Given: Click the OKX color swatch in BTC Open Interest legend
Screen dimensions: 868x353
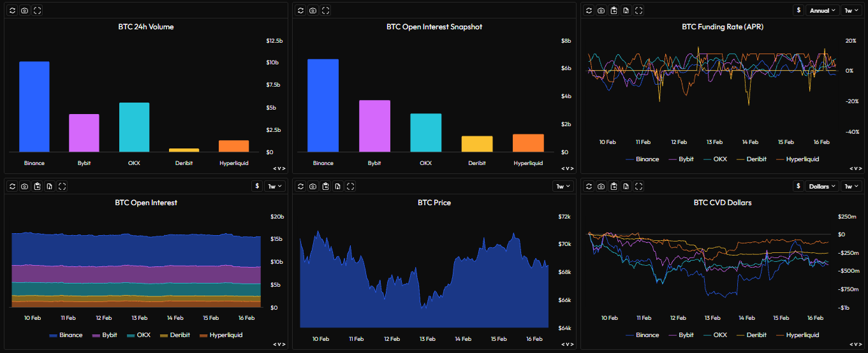Looking at the screenshot, I should pyautogui.click(x=131, y=335).
